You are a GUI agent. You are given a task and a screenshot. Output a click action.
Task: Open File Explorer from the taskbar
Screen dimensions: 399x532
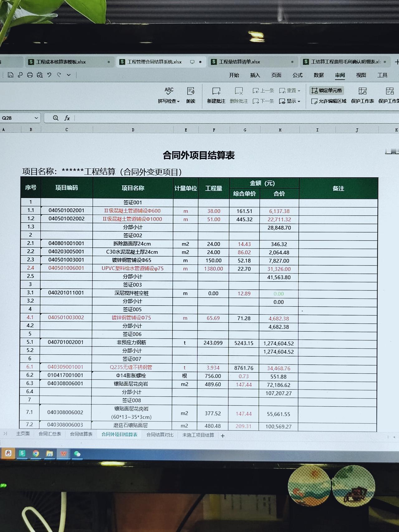point(50,453)
